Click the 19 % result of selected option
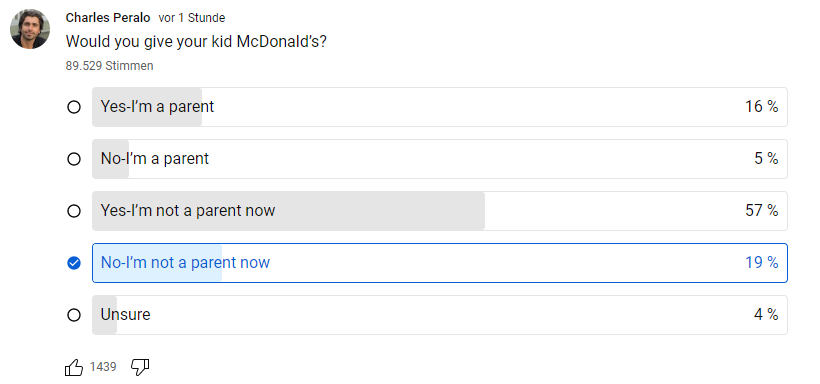 coord(761,262)
